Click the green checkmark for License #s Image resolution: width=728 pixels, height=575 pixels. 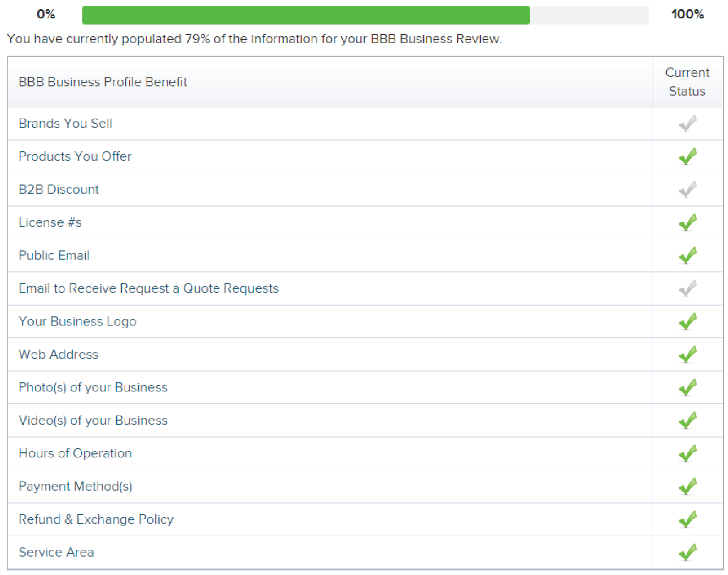(x=688, y=222)
